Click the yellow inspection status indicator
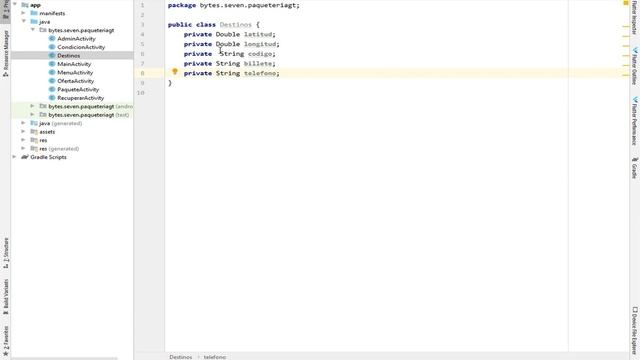 [626, 3]
